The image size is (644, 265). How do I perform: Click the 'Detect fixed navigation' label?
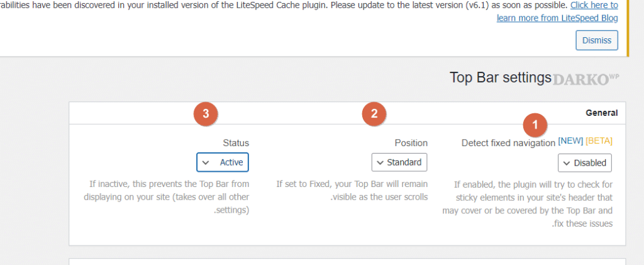tap(508, 143)
